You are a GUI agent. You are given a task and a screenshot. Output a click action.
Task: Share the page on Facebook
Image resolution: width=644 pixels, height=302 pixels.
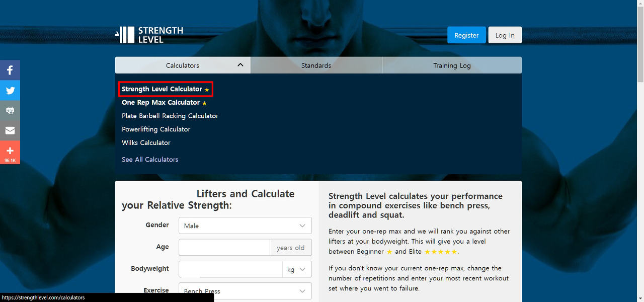pos(10,70)
